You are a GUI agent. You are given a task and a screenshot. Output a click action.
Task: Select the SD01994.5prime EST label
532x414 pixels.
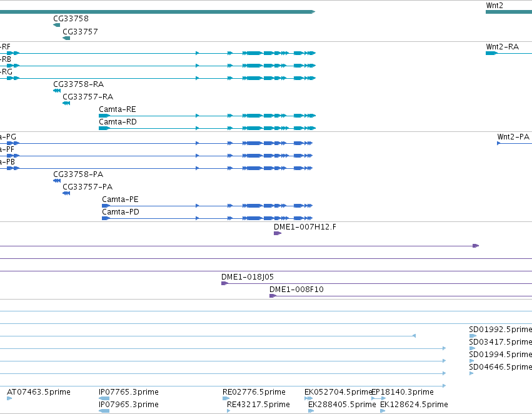[501, 354]
